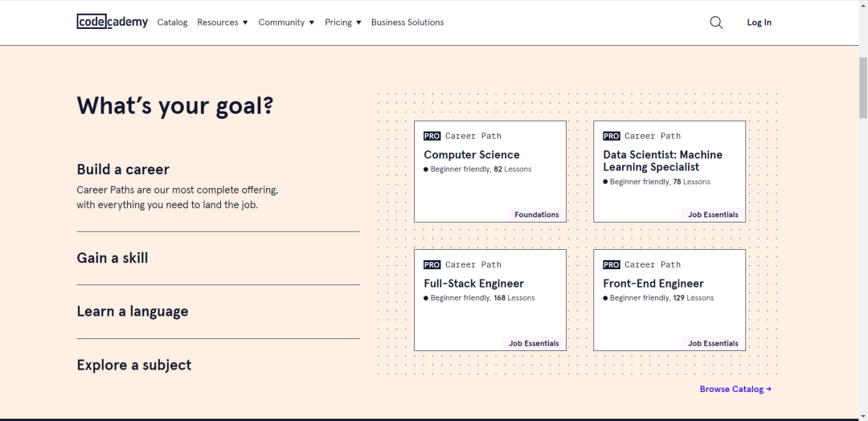This screenshot has width=868, height=421.
Task: Choose Explore a subject goal
Action: point(134,365)
